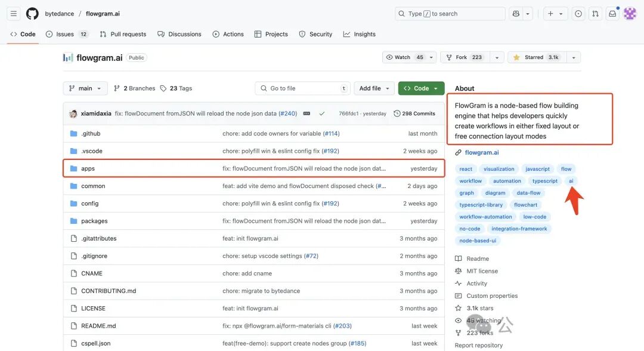Open your issues icon in header
This screenshot has height=351, width=644.
[578, 14]
